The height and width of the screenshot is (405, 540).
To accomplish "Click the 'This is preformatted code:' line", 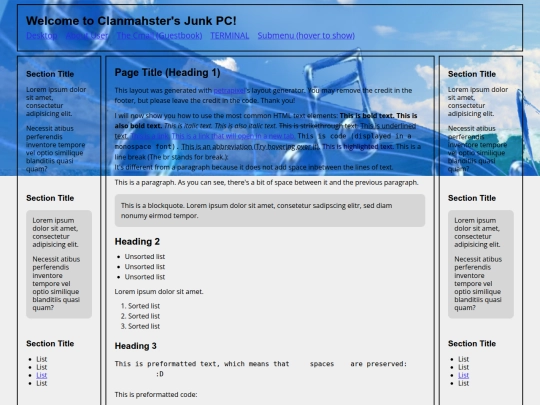I will [156, 395].
